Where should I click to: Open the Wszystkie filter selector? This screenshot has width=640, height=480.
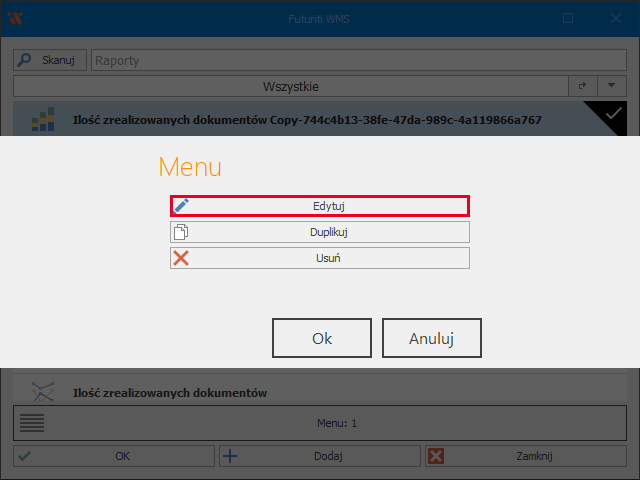pos(290,86)
